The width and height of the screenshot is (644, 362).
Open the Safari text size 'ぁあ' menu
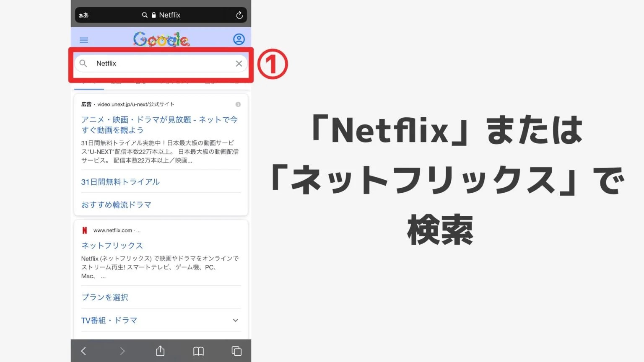[x=84, y=15]
